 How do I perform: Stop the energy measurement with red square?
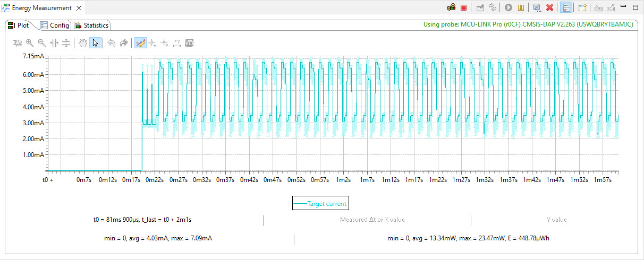[463, 8]
